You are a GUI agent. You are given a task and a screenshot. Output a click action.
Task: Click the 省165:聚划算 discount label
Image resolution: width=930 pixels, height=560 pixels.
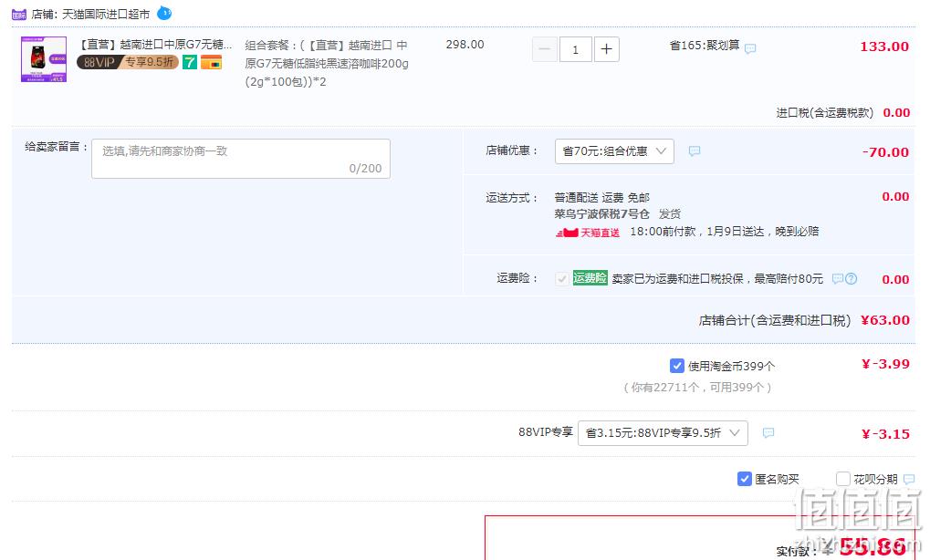pos(705,45)
